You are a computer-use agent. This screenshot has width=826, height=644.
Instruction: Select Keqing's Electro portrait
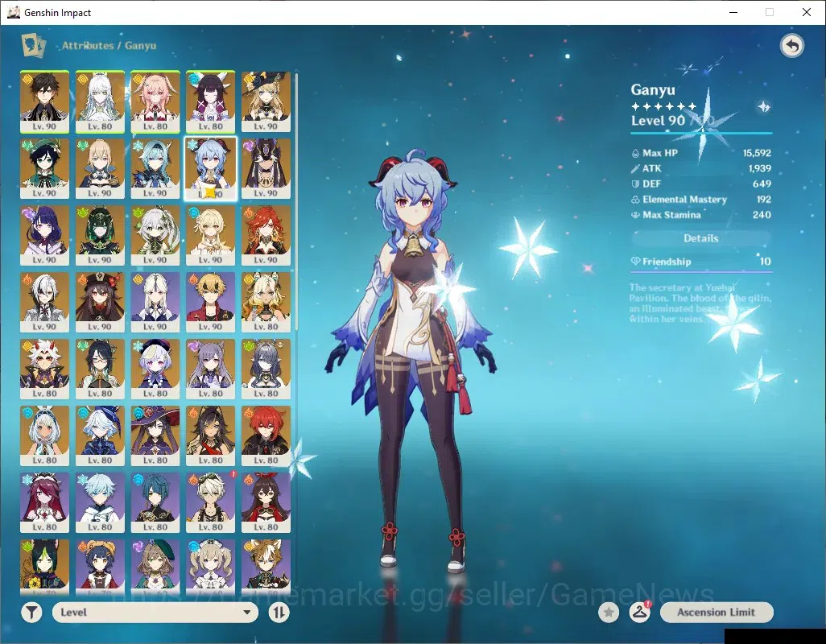[x=211, y=369]
